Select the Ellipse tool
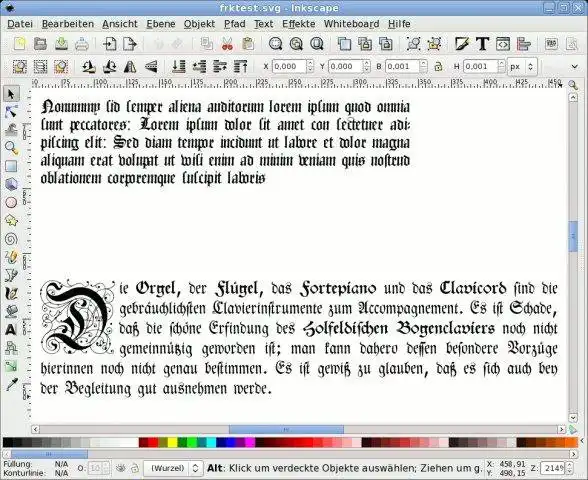The image size is (588, 480). pos(11,202)
